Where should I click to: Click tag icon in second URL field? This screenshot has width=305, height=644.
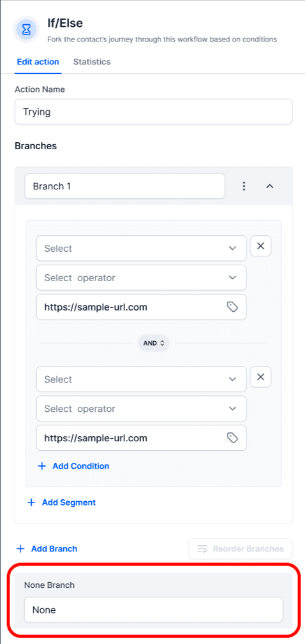pyautogui.click(x=233, y=438)
